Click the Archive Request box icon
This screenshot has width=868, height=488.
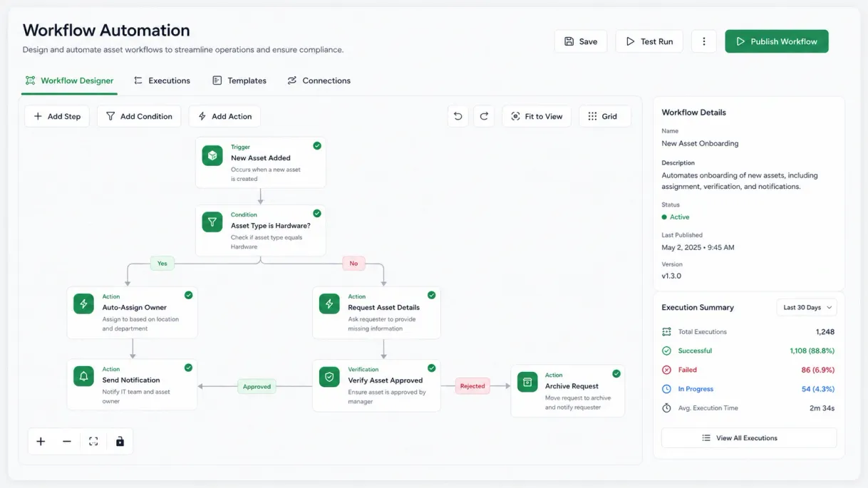(527, 382)
